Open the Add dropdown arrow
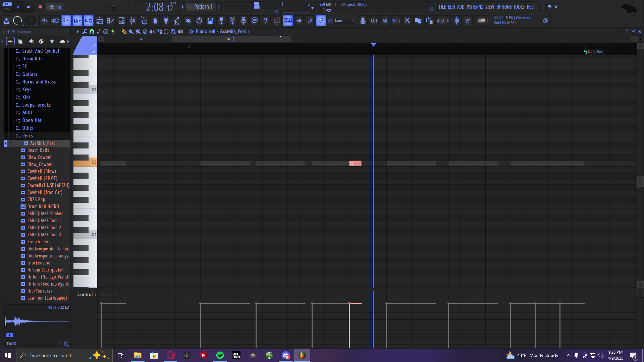The image size is (644, 362). [x=448, y=21]
